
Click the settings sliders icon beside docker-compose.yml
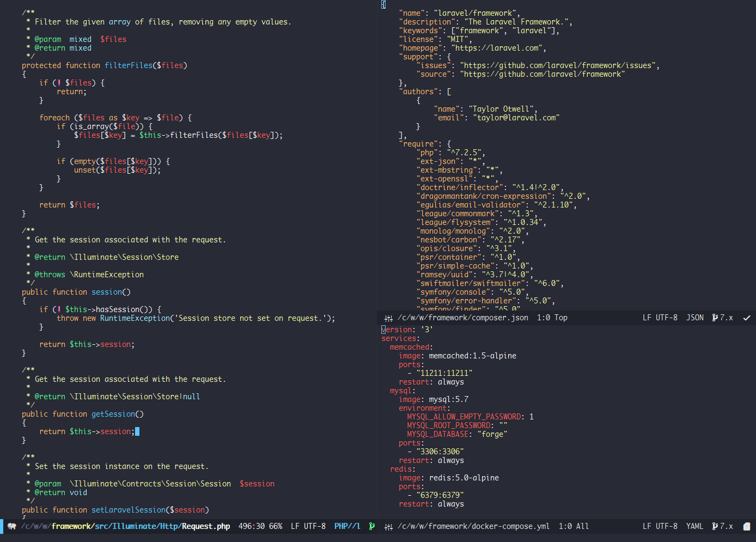point(388,527)
